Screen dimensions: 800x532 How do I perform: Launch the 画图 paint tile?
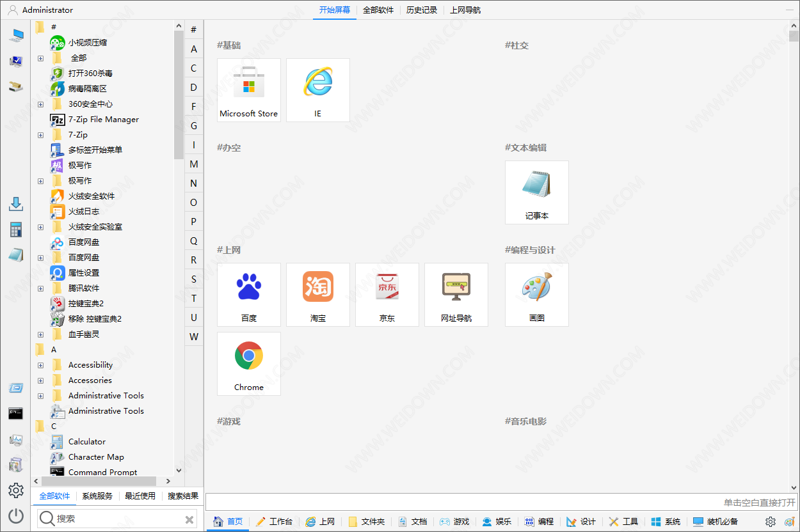click(x=537, y=295)
